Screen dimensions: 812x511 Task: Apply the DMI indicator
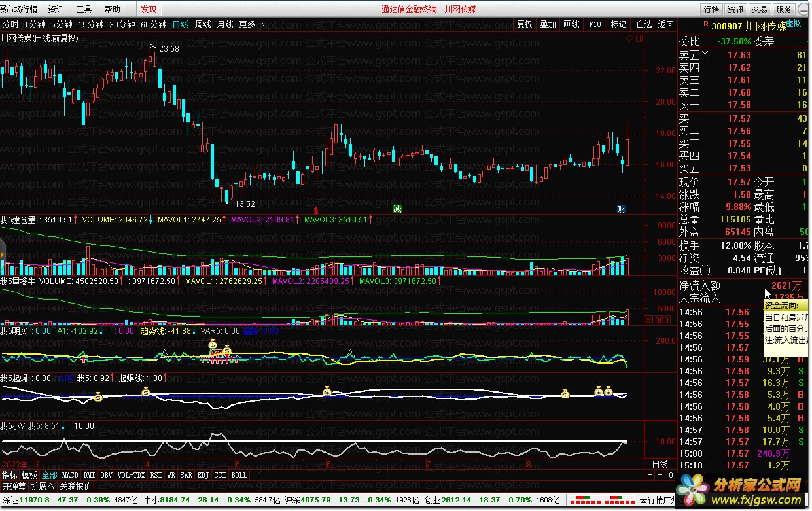click(89, 475)
